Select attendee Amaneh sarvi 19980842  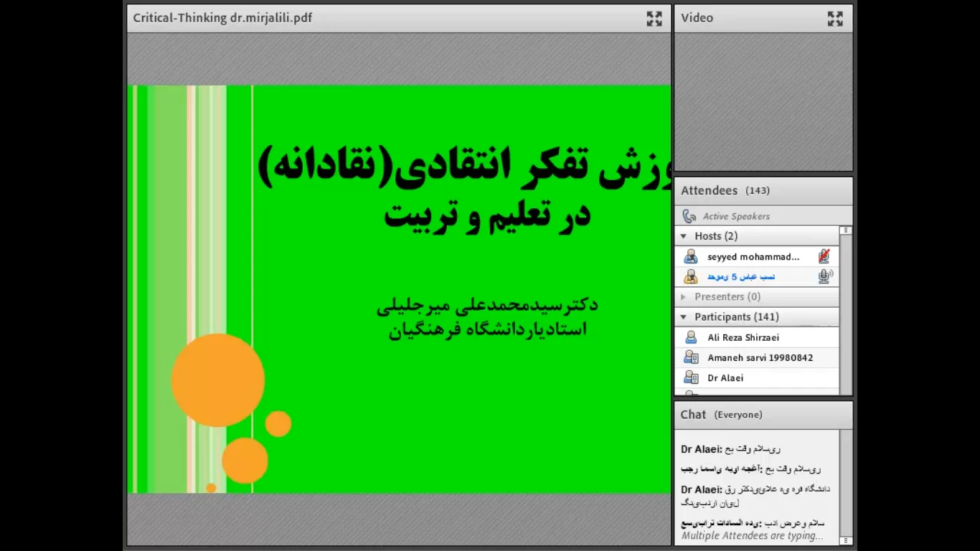tap(760, 357)
